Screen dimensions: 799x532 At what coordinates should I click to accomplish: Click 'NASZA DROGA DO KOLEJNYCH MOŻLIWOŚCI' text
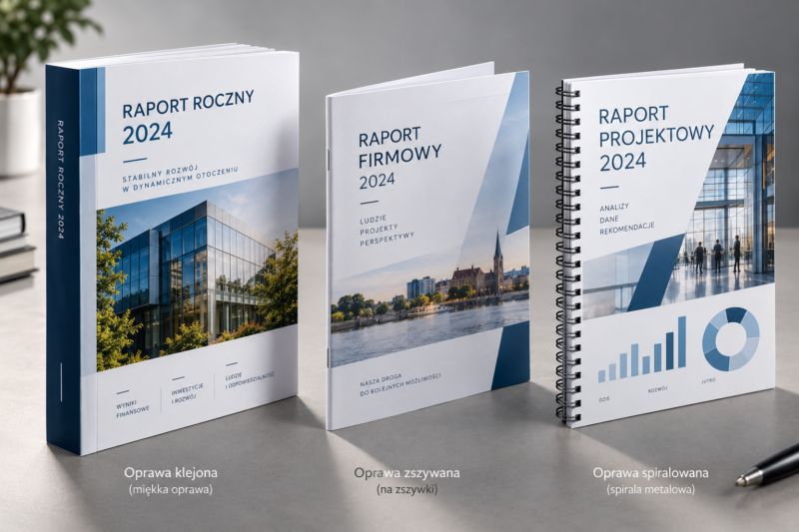click(400, 385)
